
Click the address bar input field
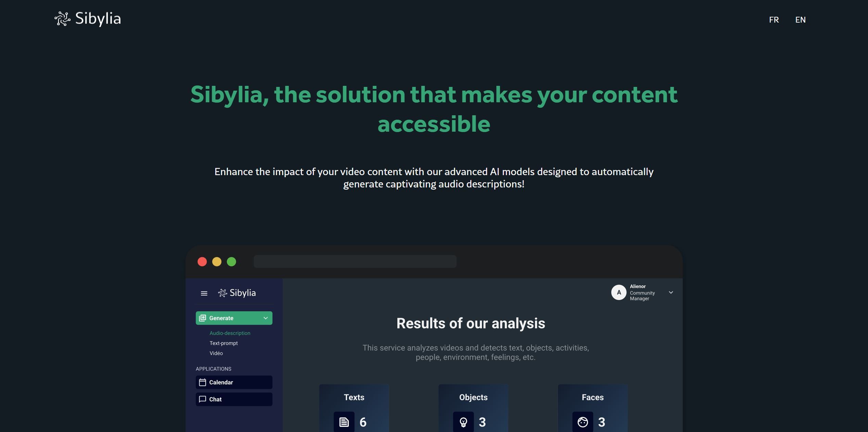355,261
